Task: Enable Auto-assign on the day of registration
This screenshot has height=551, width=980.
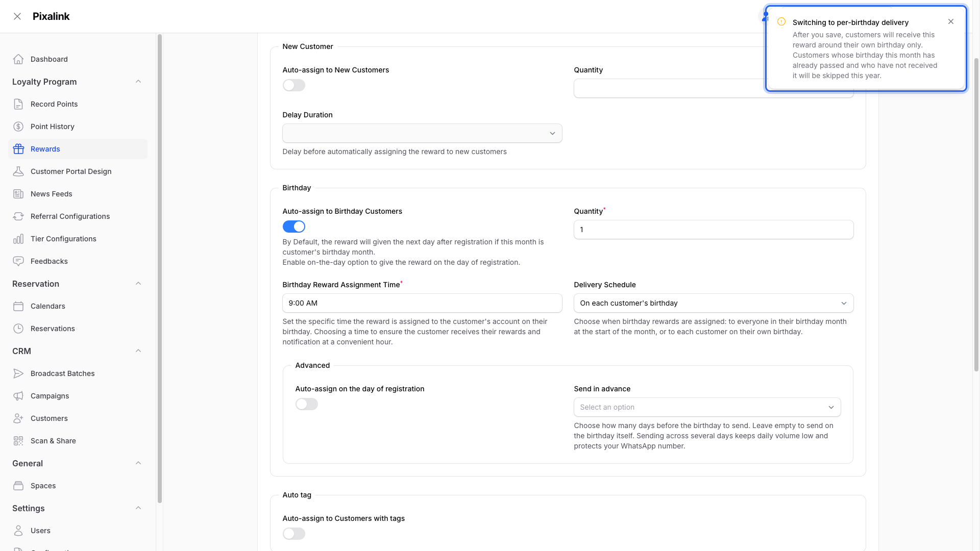Action: 307,404
